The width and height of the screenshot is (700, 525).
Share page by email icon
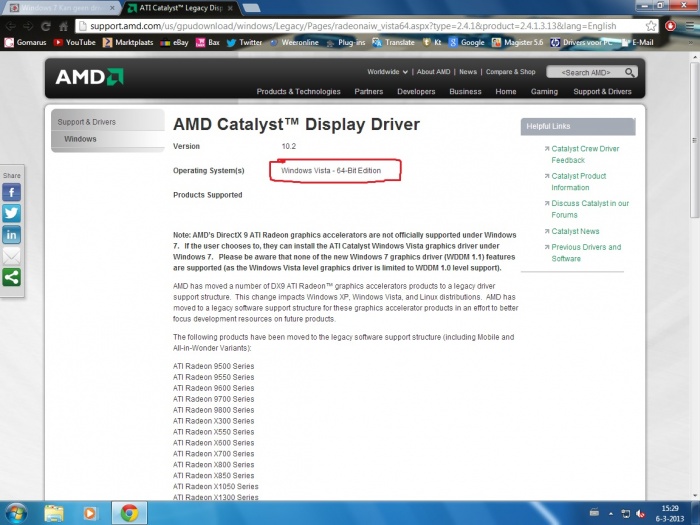(12, 256)
